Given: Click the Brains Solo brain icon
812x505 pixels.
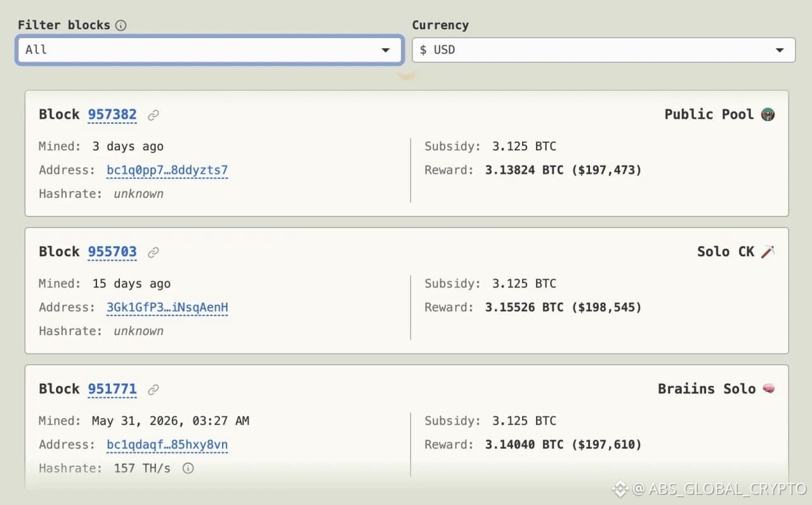Looking at the screenshot, I should click(768, 388).
